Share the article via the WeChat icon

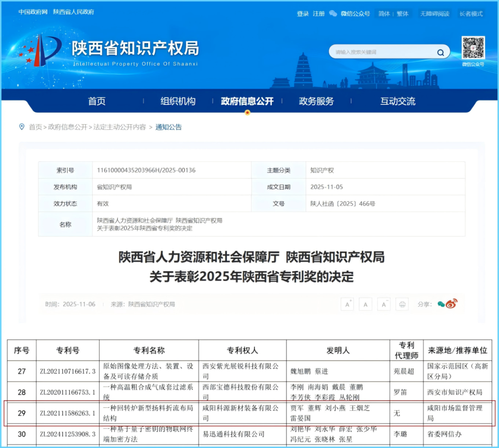(x=442, y=304)
